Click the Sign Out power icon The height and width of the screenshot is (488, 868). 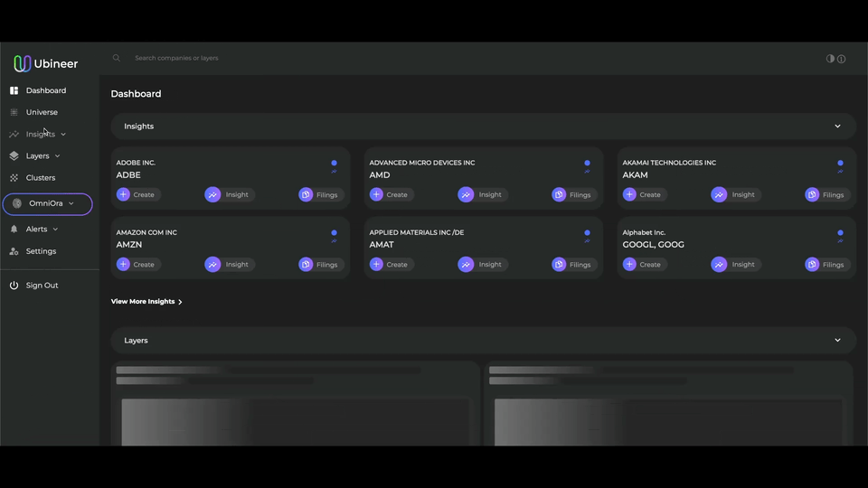(14, 286)
